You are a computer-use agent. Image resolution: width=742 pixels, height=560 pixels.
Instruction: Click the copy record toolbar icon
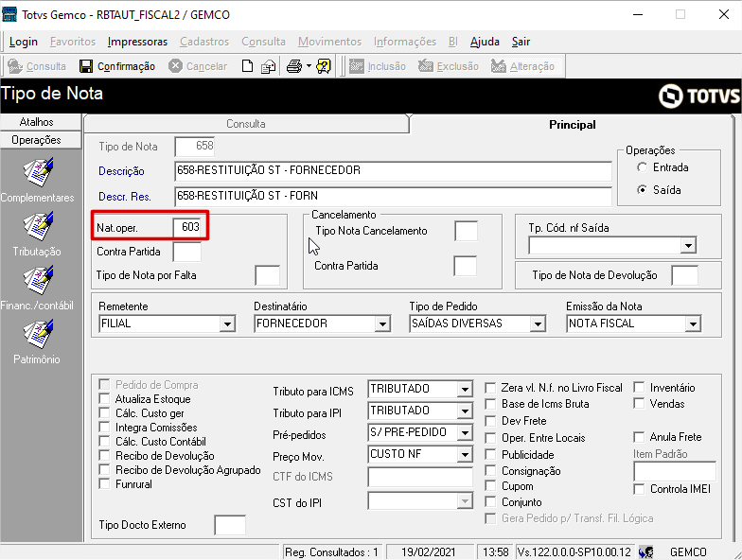(x=269, y=66)
